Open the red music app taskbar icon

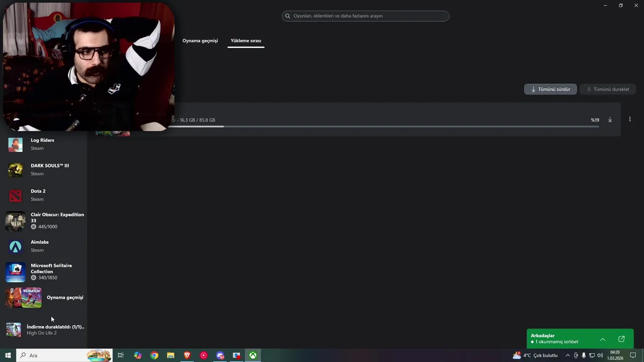point(203,355)
